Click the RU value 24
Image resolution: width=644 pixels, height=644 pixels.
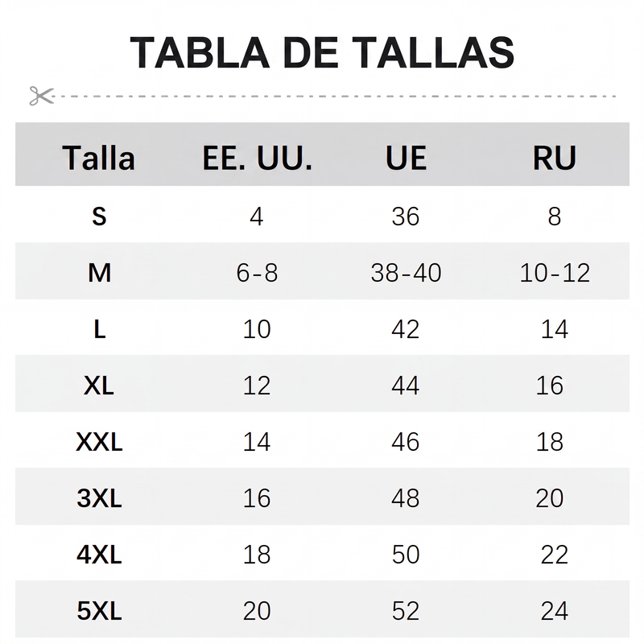coord(555,611)
